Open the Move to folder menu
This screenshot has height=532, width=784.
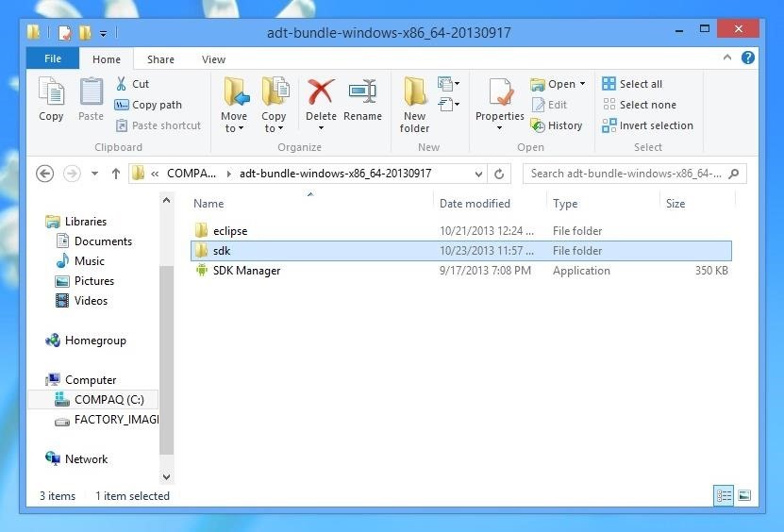[x=234, y=105]
